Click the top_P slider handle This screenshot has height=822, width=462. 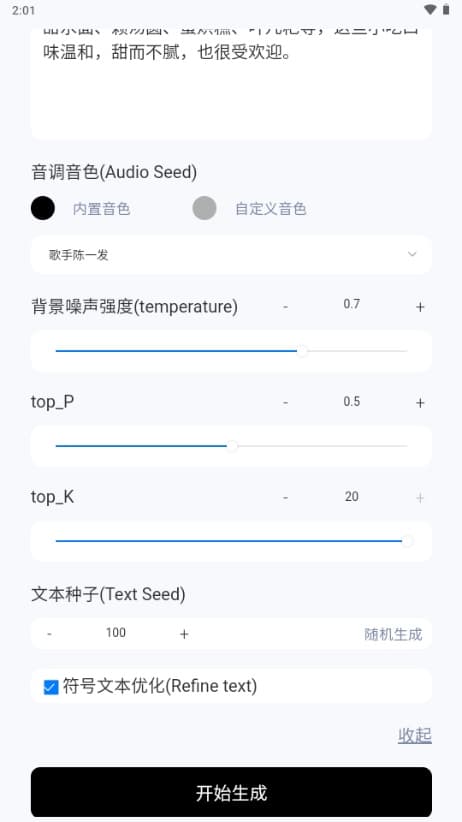tap(232, 446)
